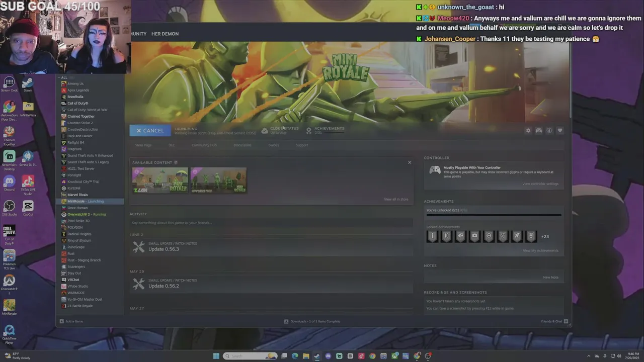Image resolution: width=644 pixels, height=362 pixels.
Task: Click first locked achievement badge
Action: tap(432, 236)
